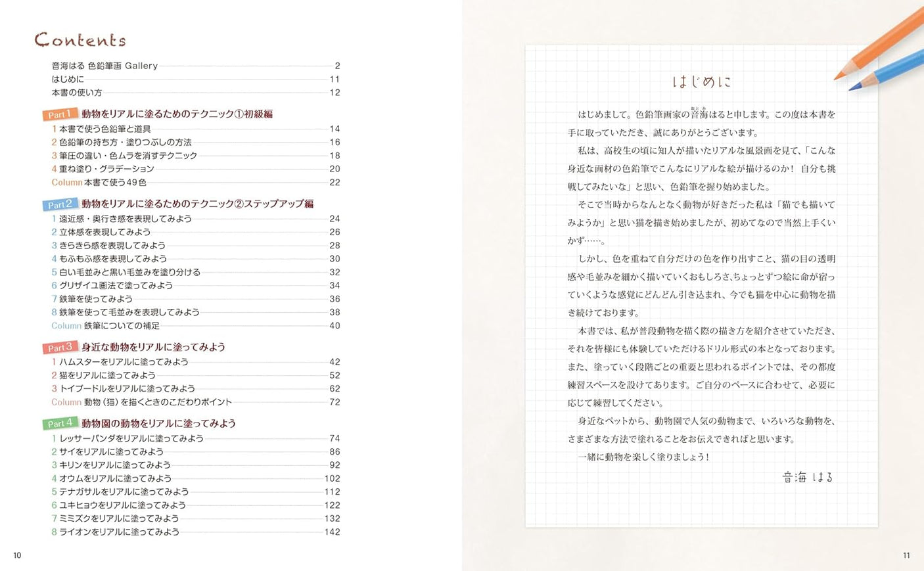Open はじめに in the table of contents
The image size is (924, 571).
68,80
